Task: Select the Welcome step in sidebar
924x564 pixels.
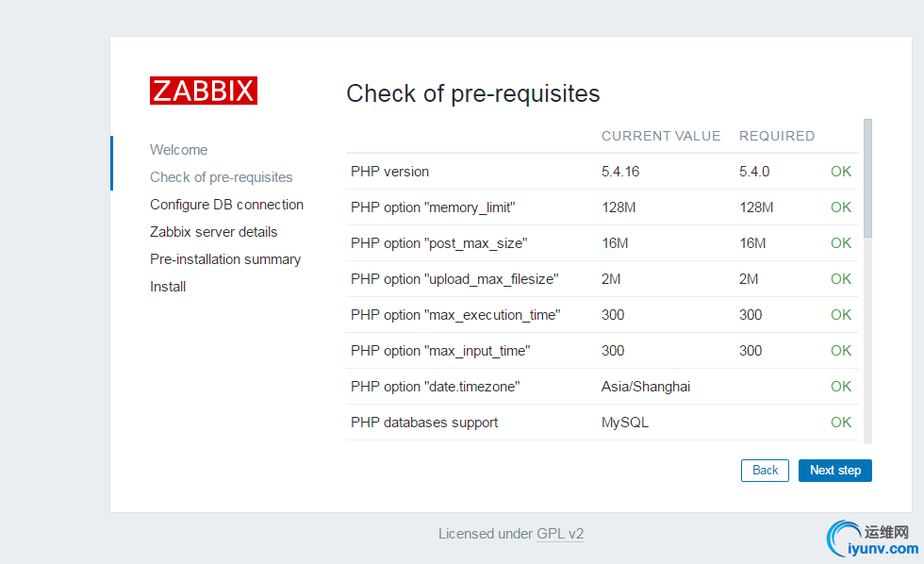Action: tap(178, 150)
